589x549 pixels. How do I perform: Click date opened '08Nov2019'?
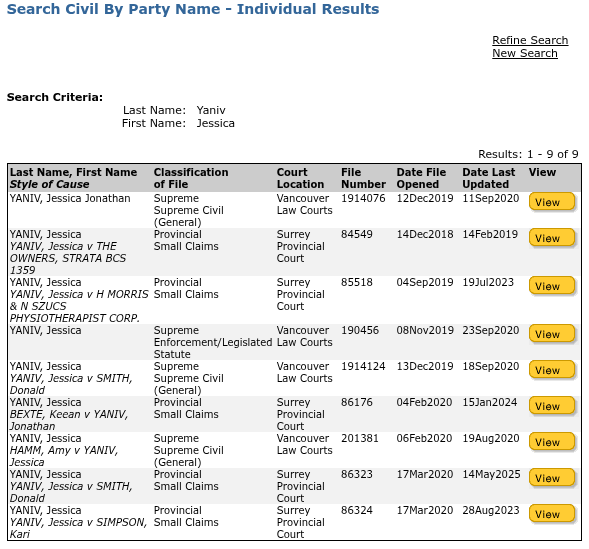point(425,330)
